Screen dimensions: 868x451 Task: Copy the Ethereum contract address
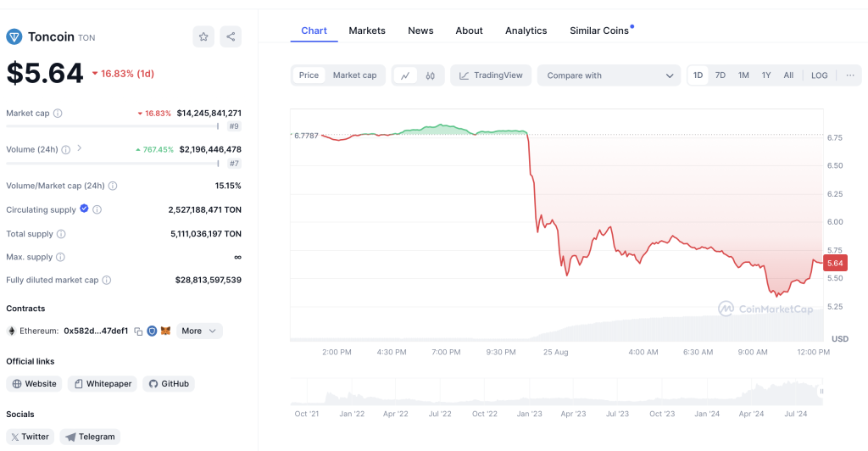[138, 331]
